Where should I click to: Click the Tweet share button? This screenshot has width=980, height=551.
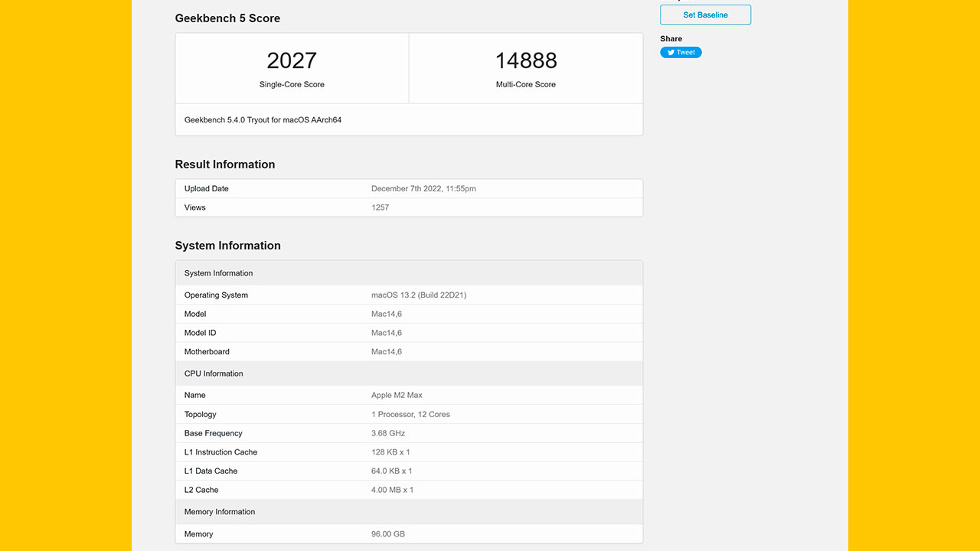pos(681,53)
